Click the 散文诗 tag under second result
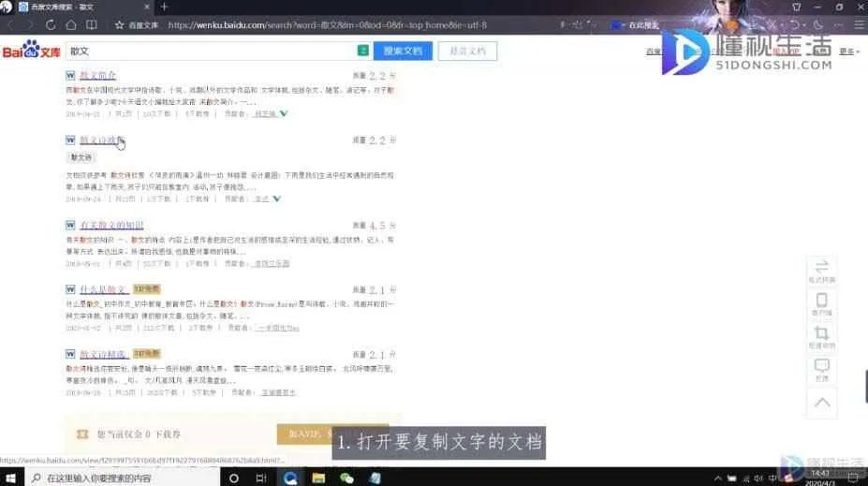The image size is (868, 486). pos(81,157)
